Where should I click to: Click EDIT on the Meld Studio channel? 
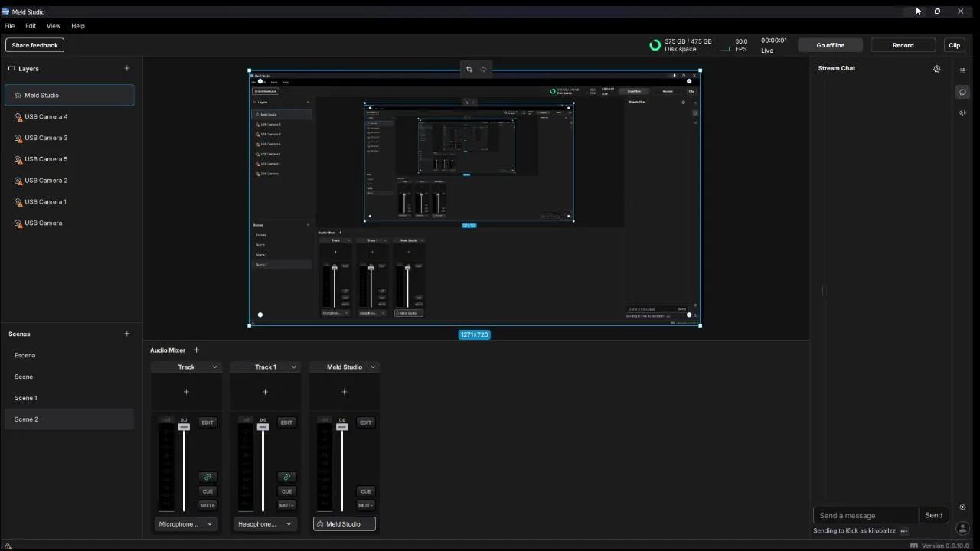(365, 422)
